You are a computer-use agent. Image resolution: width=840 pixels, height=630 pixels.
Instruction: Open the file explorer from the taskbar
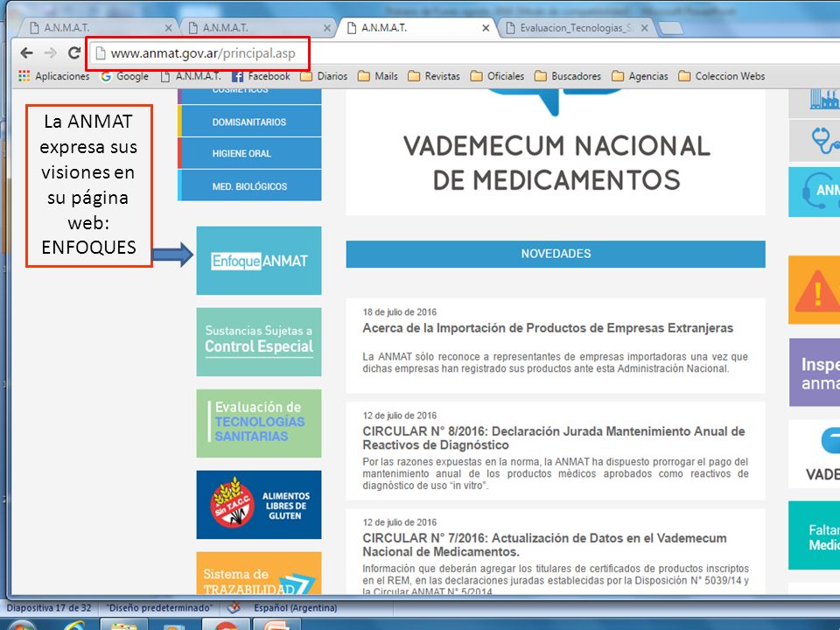pos(123,625)
